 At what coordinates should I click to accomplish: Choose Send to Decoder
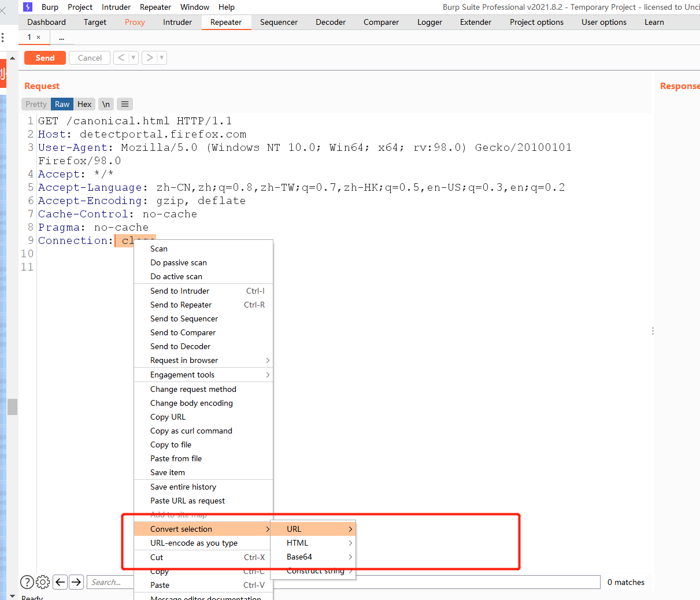pyautogui.click(x=203, y=346)
